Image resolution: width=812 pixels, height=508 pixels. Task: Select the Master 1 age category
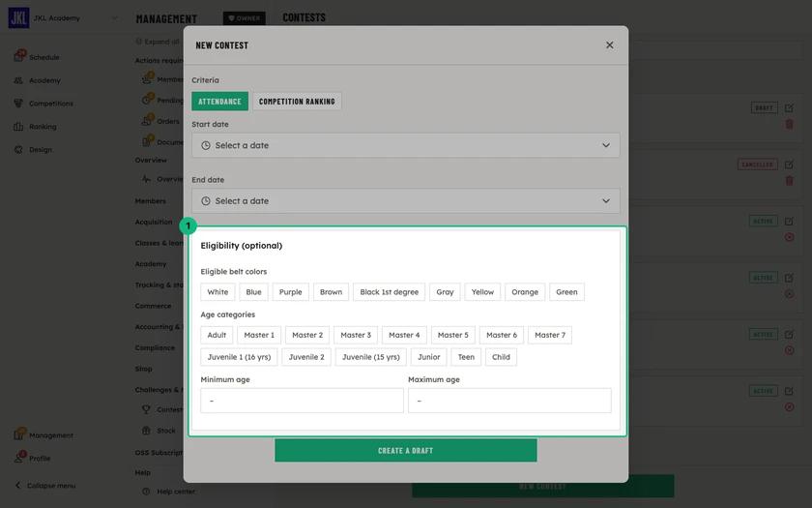tap(259, 335)
